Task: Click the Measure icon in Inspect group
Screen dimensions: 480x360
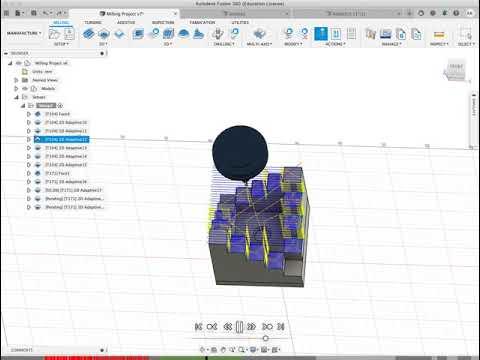Action: (439, 35)
